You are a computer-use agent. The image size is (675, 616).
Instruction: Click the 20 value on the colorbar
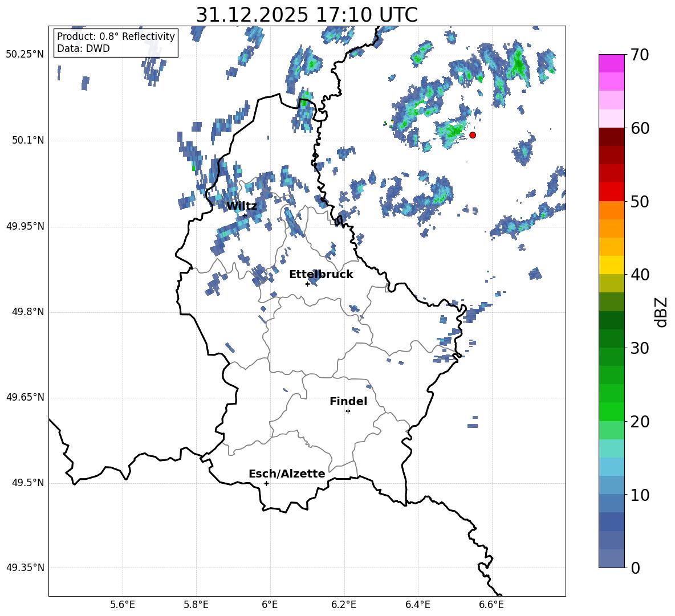[640, 421]
